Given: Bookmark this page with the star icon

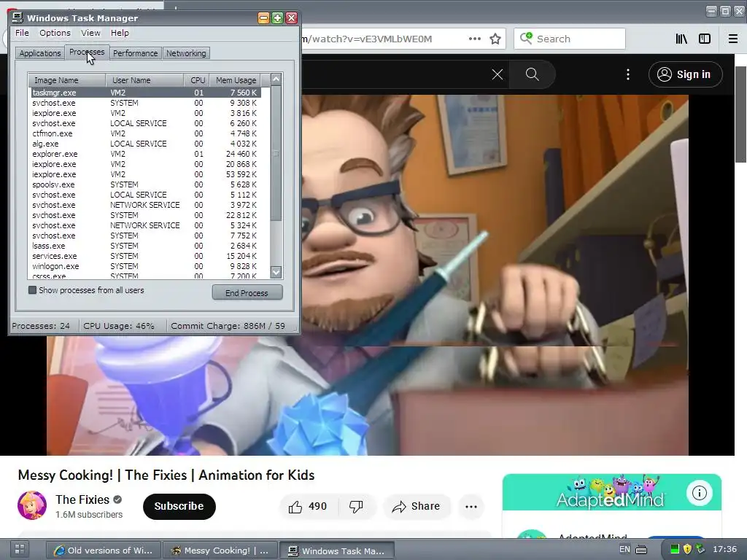Looking at the screenshot, I should pyautogui.click(x=495, y=39).
